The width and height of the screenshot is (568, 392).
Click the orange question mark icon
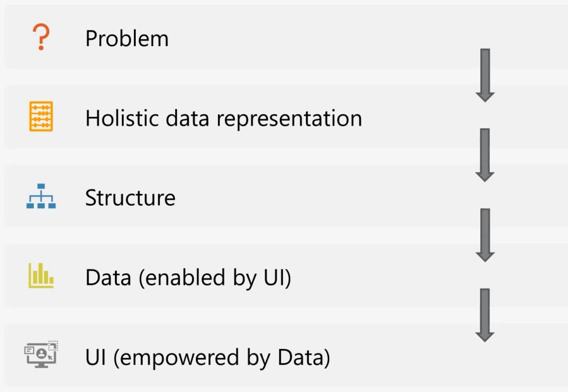coord(41,37)
